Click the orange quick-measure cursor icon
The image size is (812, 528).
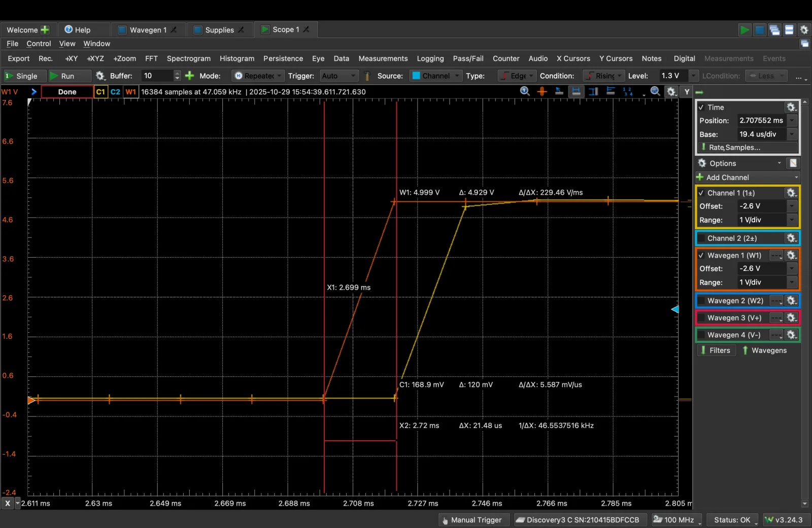pos(542,91)
